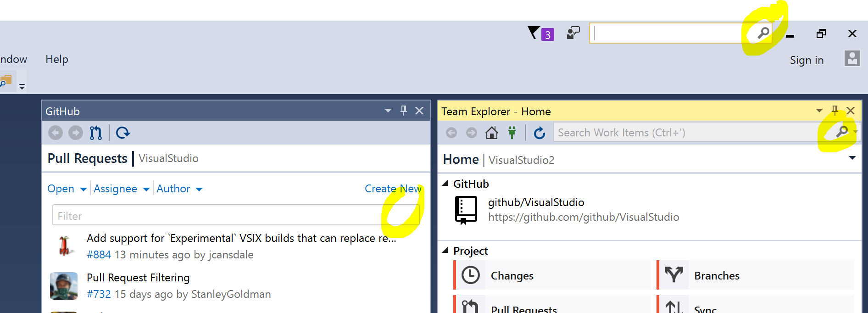The height and width of the screenshot is (313, 868).
Task: Click the Quick Launch search magnifier
Action: click(763, 33)
